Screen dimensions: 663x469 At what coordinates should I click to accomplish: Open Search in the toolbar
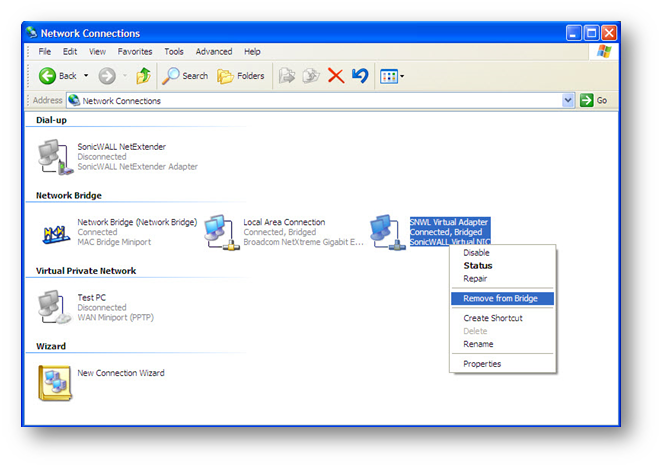click(x=185, y=76)
